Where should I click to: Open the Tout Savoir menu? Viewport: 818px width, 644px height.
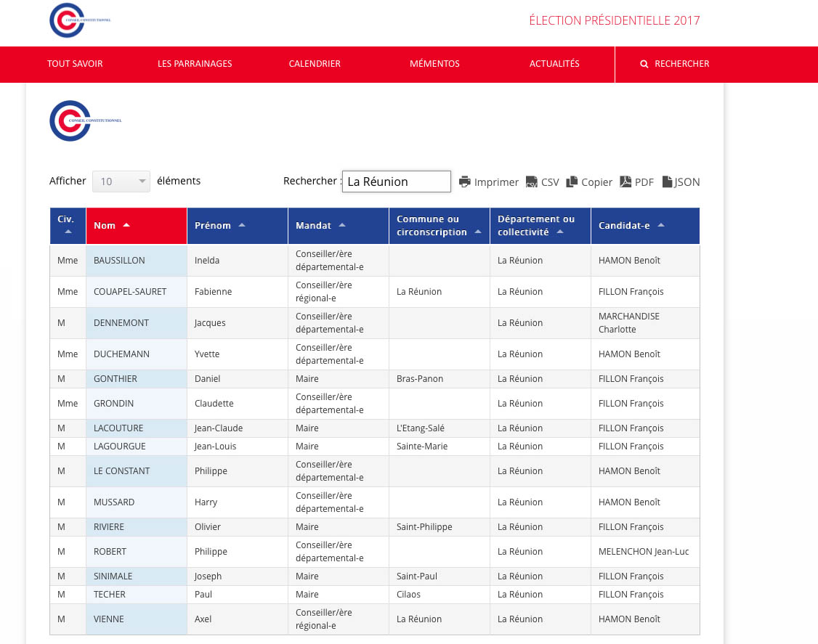tap(75, 64)
